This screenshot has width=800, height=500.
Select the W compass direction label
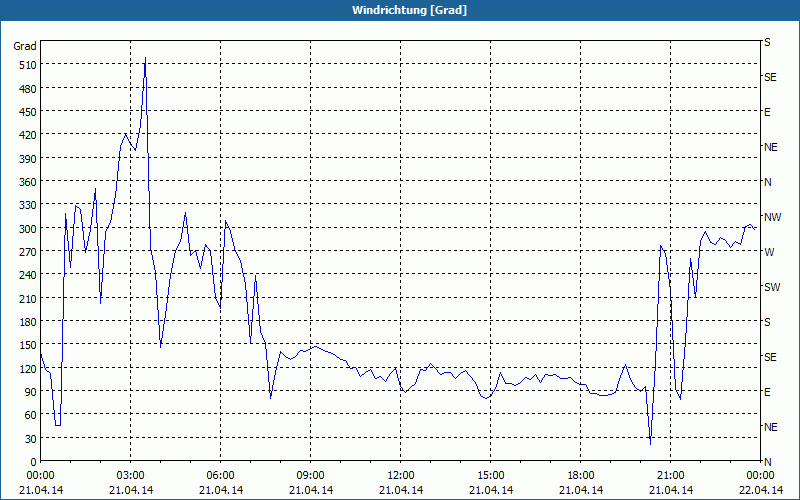[x=769, y=252]
